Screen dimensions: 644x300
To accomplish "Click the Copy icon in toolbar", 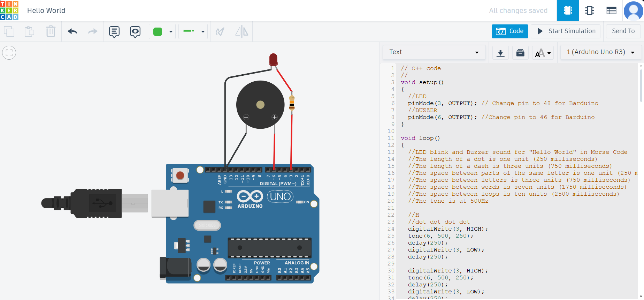I will (x=9, y=31).
